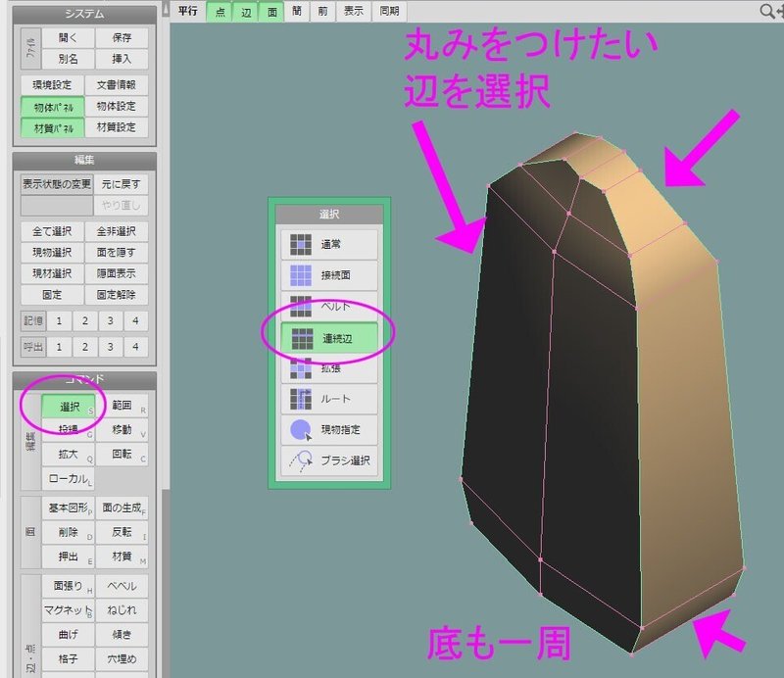Activate the 範囲 range command
The height and width of the screenshot is (678, 784).
click(x=122, y=406)
